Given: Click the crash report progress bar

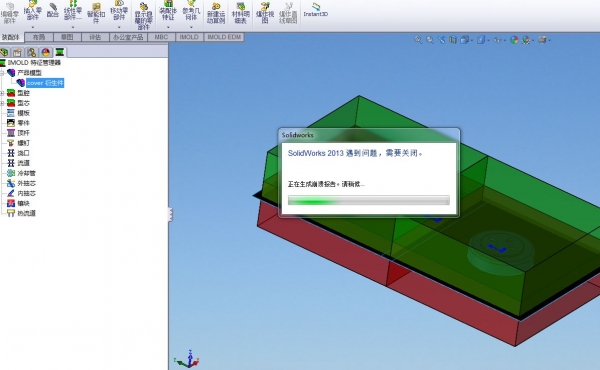Looking at the screenshot, I should coord(368,200).
